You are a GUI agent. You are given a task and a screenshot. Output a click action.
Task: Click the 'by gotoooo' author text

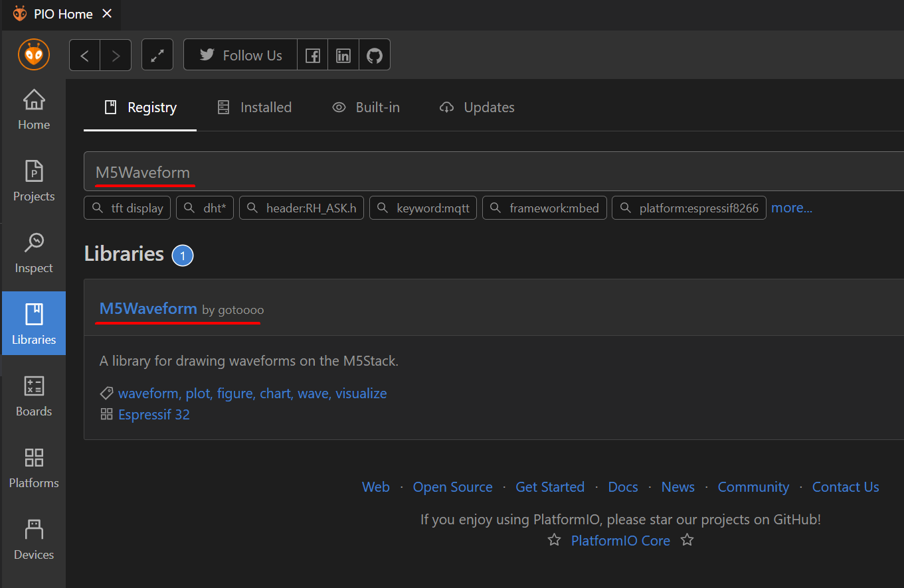coord(233,310)
